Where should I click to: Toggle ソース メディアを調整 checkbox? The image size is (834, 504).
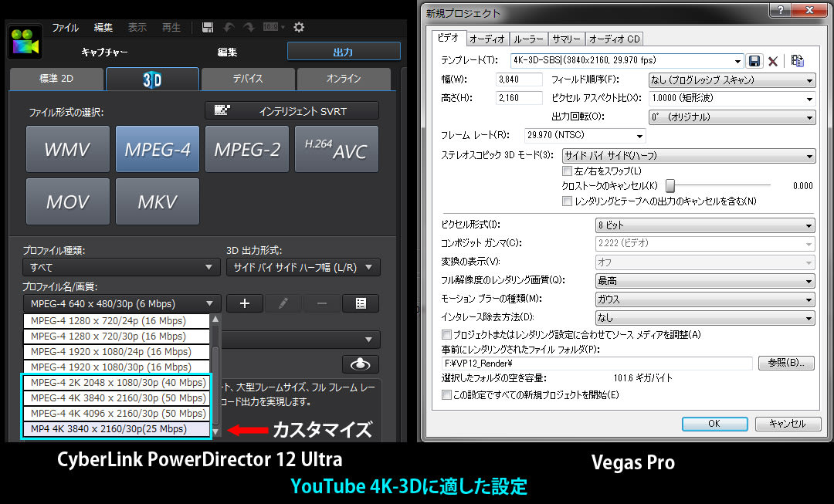click(447, 335)
